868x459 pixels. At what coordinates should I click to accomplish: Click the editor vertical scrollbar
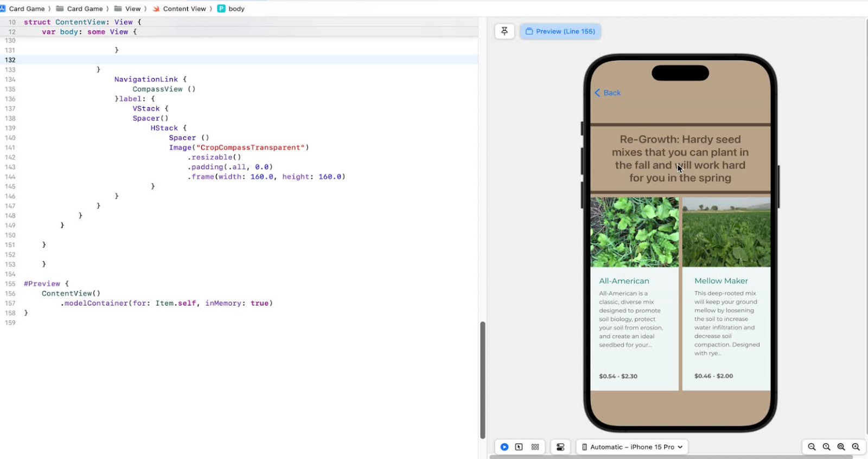pyautogui.click(x=482, y=380)
